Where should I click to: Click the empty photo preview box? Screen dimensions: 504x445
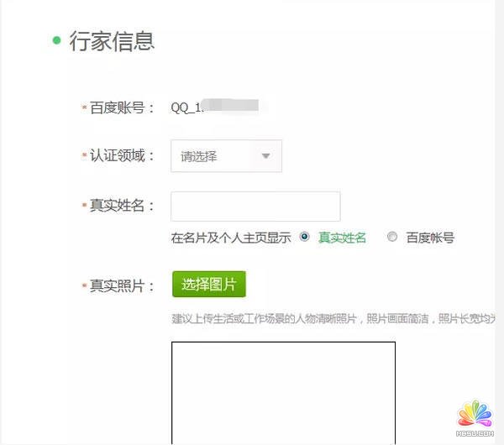click(283, 393)
